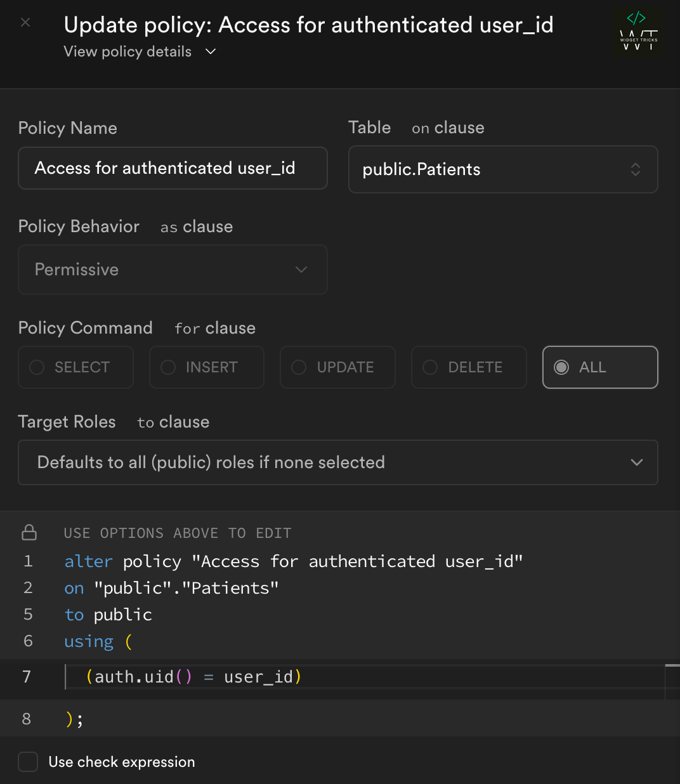Screen dimensions: 680x784
Task: Click the Policy Command label
Action: pos(86,328)
